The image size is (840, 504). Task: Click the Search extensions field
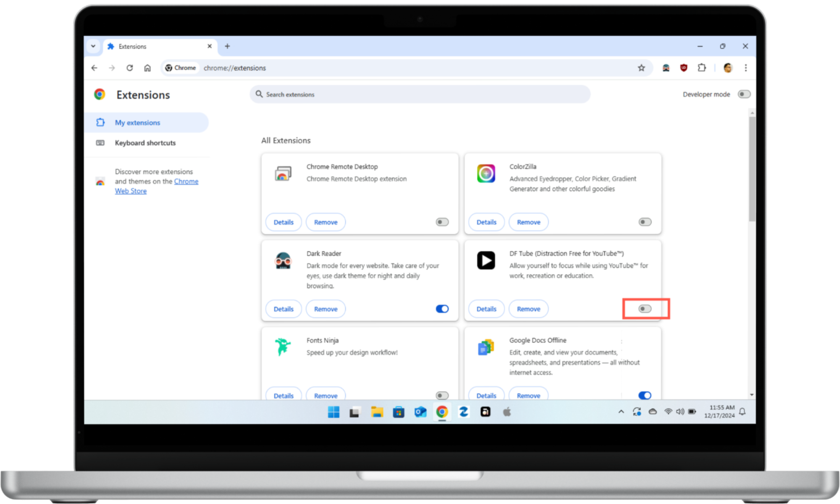pos(420,94)
